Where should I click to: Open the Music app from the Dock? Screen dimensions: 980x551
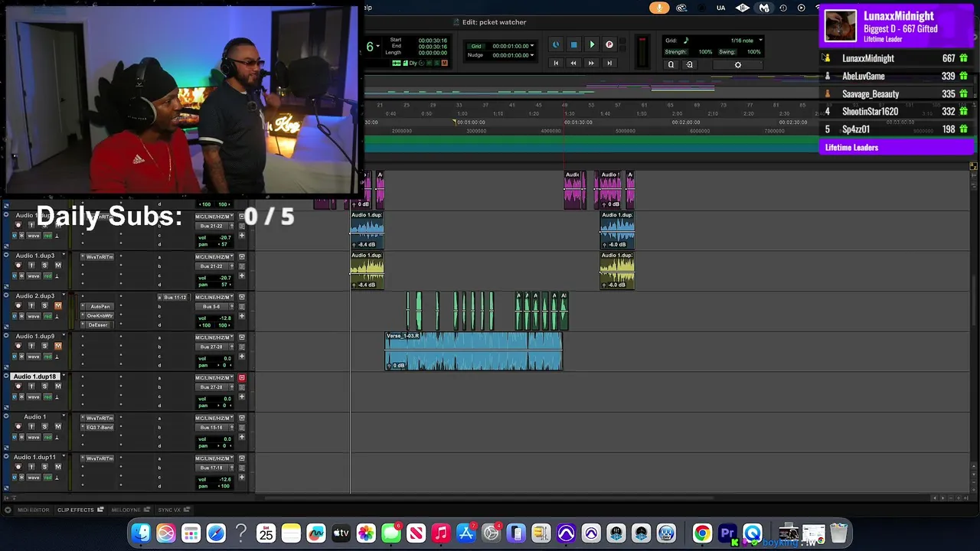point(441,533)
